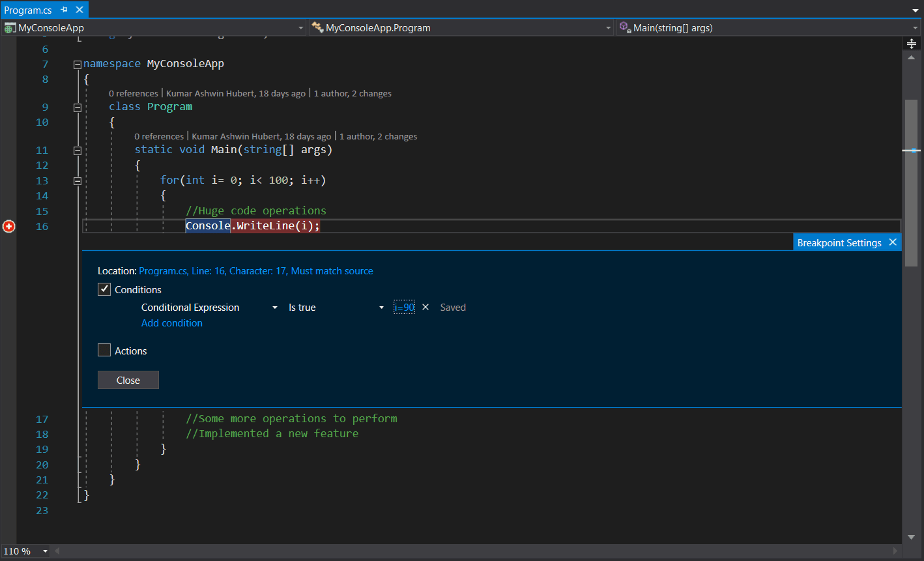924x561 pixels.
Task: Click the i=90 condition input field
Action: 404,308
